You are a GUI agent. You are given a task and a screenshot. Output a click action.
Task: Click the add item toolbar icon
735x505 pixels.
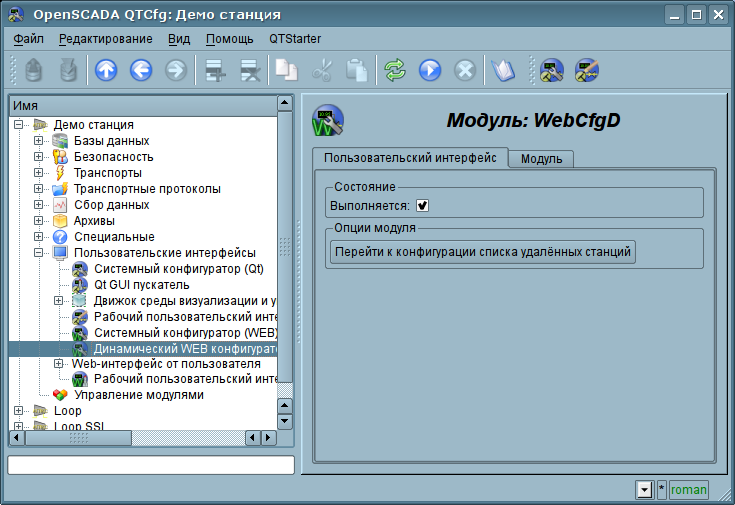click(x=216, y=70)
